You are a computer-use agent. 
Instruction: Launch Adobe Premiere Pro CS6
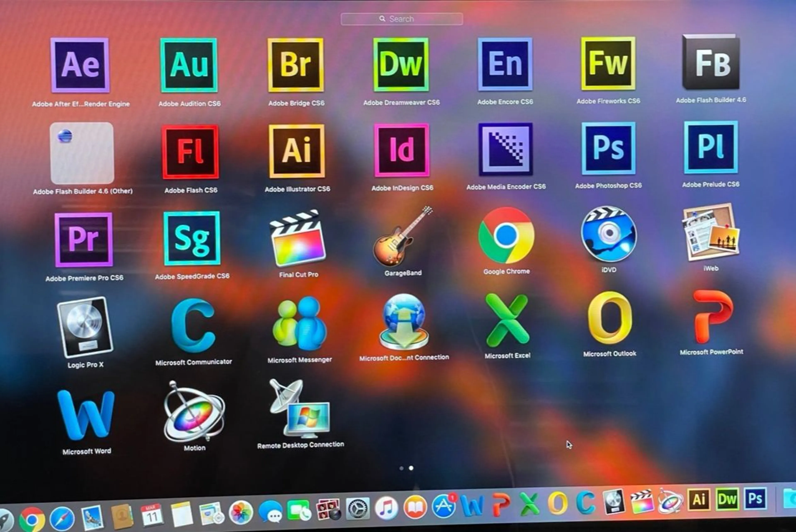pos(84,240)
